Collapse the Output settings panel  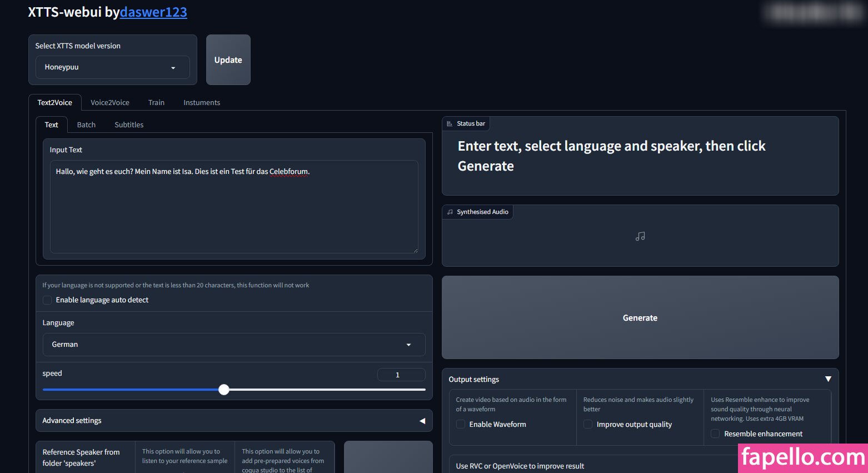pyautogui.click(x=828, y=379)
